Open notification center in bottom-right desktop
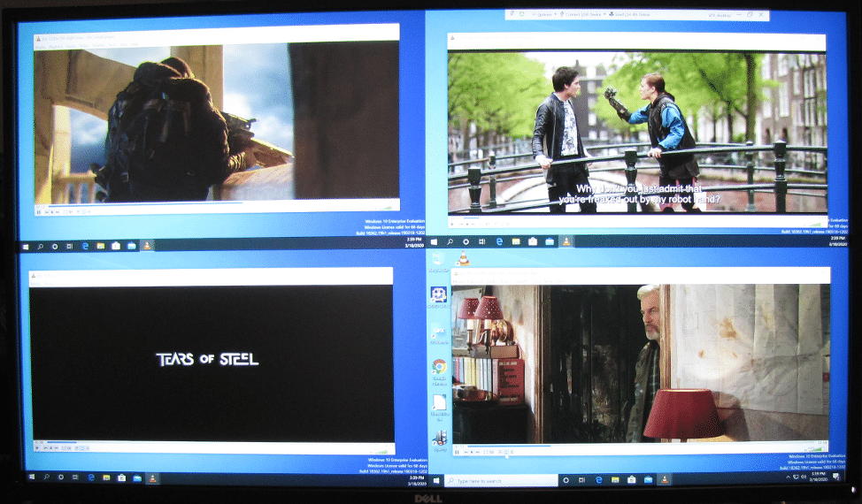The height and width of the screenshot is (504, 862). click(836, 477)
